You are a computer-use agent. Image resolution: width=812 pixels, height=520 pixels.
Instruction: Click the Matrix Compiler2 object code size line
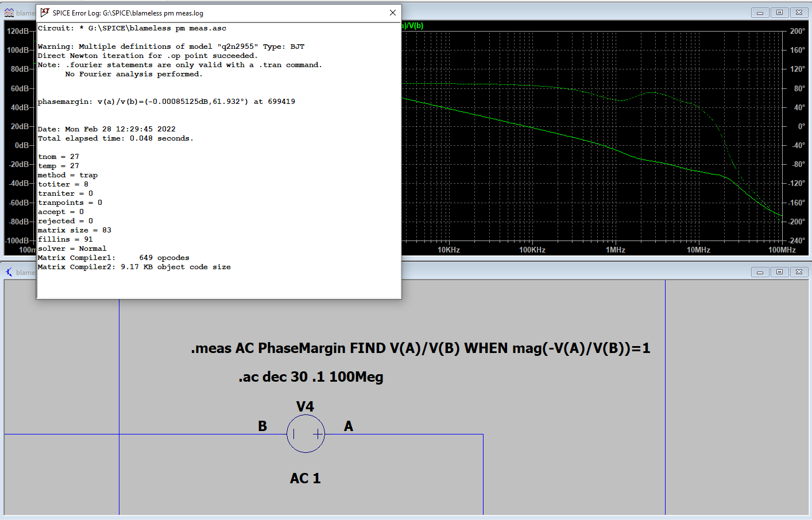tap(134, 267)
